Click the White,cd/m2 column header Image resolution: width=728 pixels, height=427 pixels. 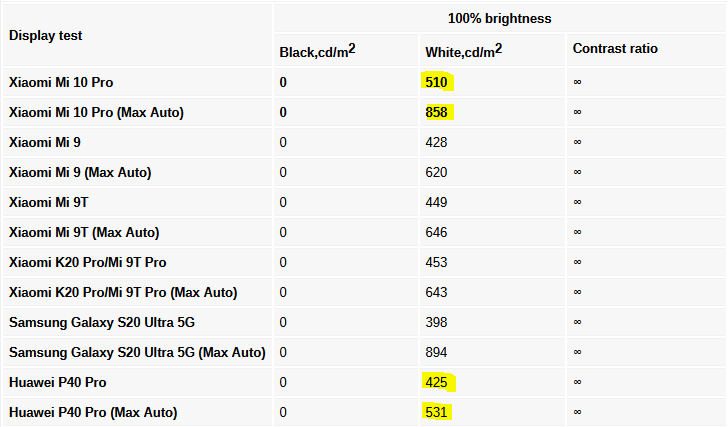[464, 50]
